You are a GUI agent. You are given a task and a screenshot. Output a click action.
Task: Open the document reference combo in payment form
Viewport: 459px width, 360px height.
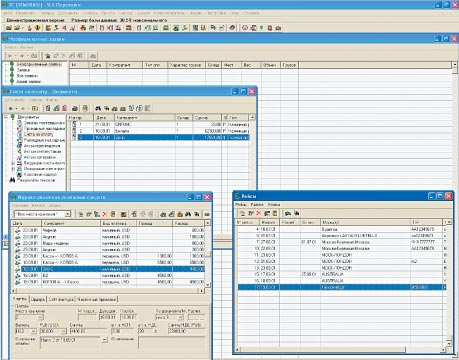(x=180, y=317)
